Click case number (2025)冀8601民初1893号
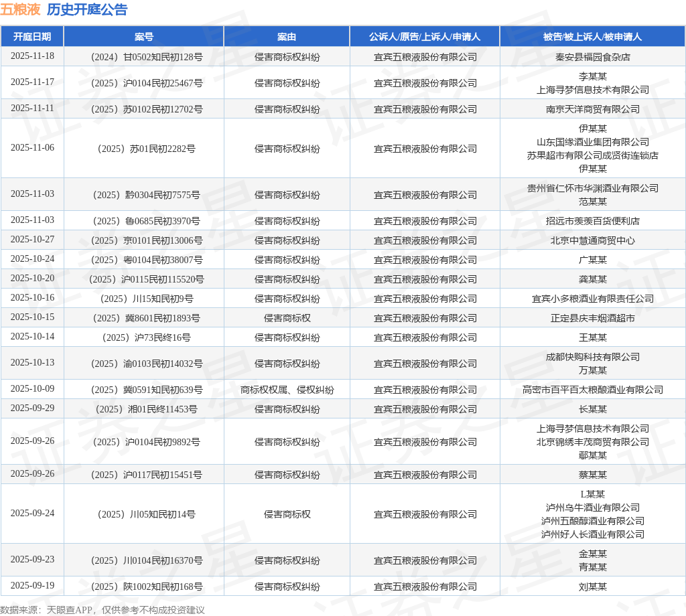This screenshot has width=686, height=616. [x=147, y=318]
